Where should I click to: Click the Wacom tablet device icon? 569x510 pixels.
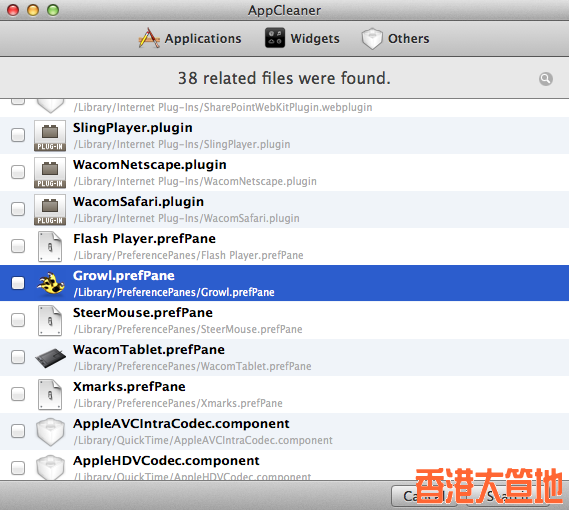50,358
